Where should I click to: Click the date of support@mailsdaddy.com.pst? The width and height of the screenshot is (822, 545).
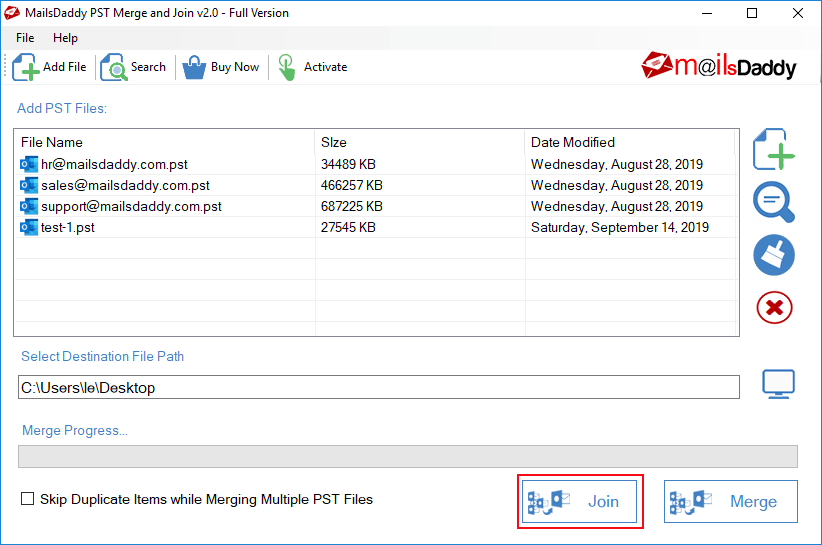[x=616, y=206]
